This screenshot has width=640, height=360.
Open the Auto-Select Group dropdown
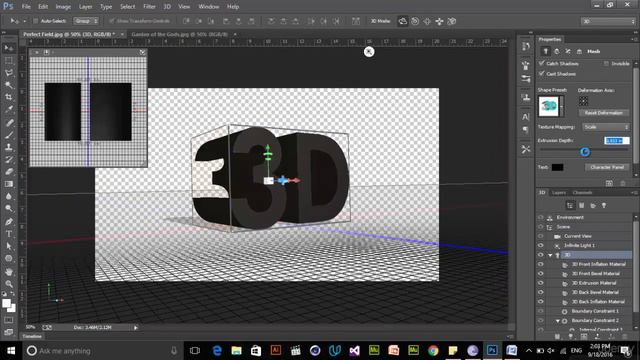pyautogui.click(x=86, y=21)
